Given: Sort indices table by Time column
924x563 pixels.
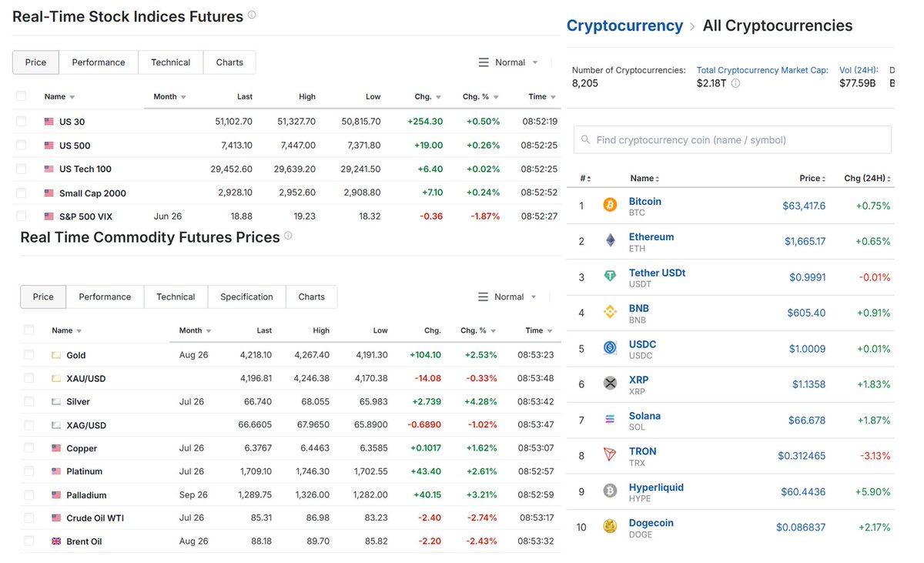Looking at the screenshot, I should 542,97.
